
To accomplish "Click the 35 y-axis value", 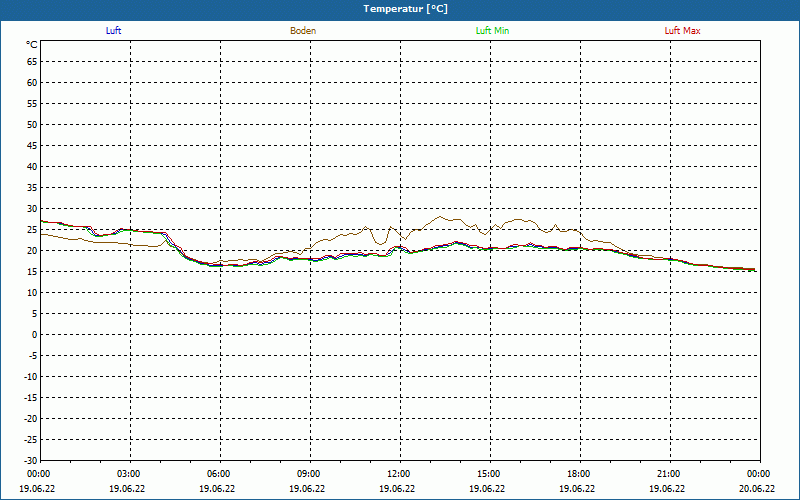I will pos(32,188).
